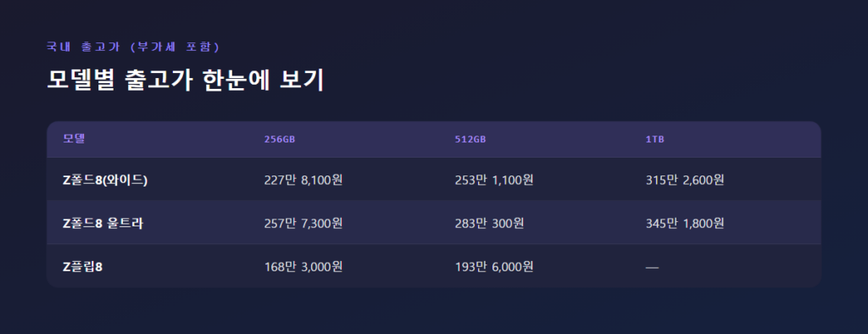This screenshot has width=868, height=334.
Task: Select the 1TB column header
Action: [x=655, y=140]
